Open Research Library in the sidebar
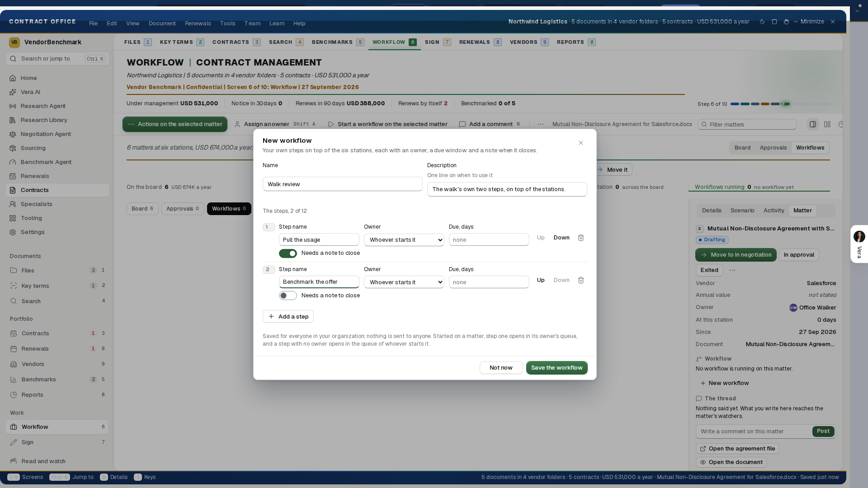The height and width of the screenshot is (488, 868). pos(57,120)
